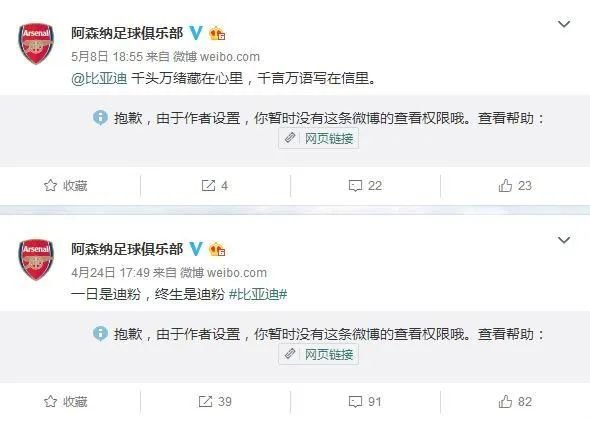Open 网页链接 help link in second post
The image size is (590, 421).
[x=319, y=354]
